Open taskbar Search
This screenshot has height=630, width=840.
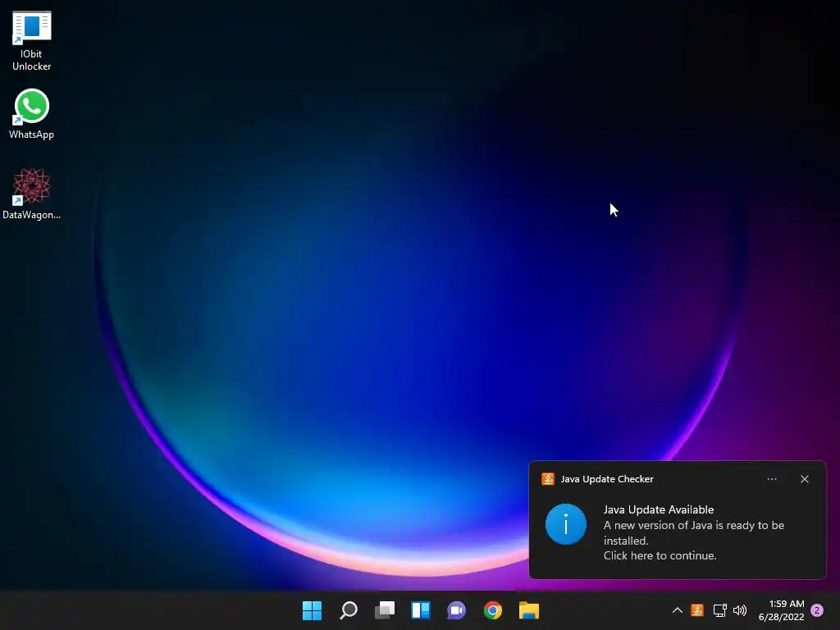coord(348,610)
